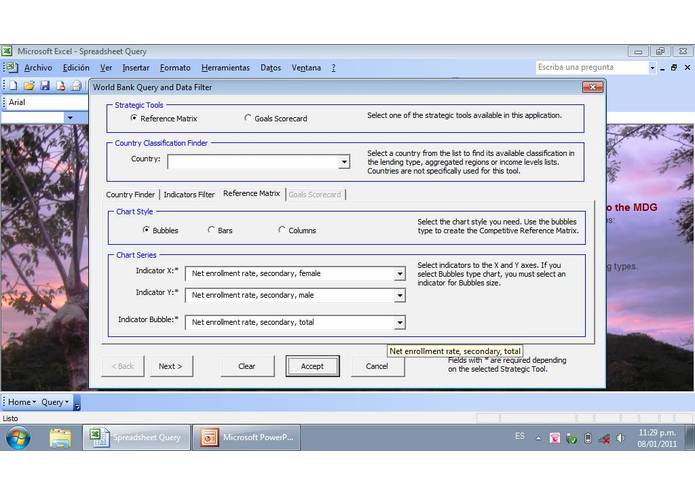This screenshot has width=695, height=494.
Task: Open the Windows Start orb
Action: point(18,438)
